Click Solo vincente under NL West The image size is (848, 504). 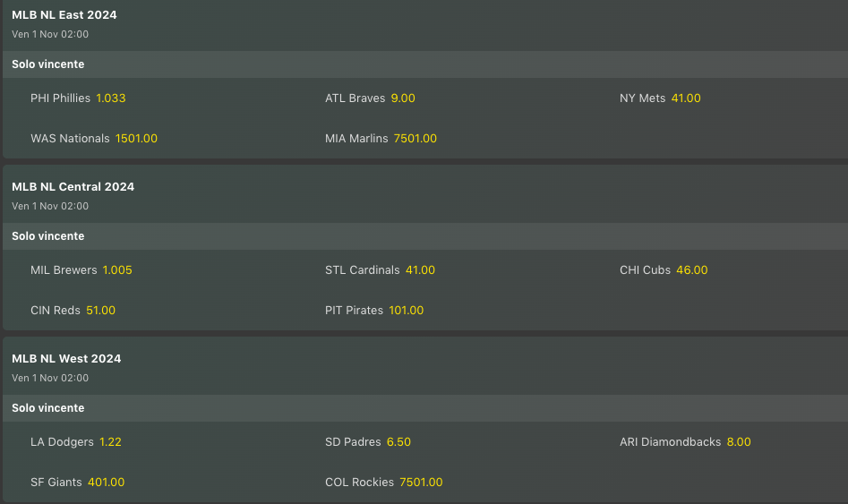(x=48, y=408)
